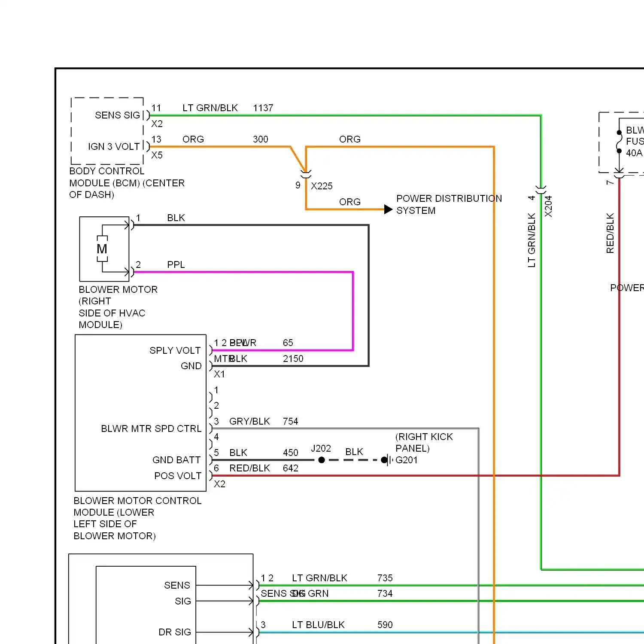
Task: Click the "GND BATT" terminal label
Action: coord(176,460)
